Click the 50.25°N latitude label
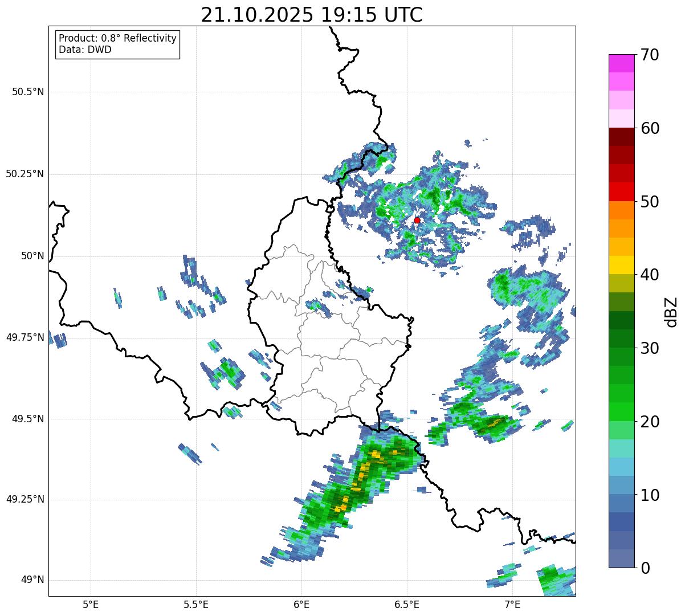The image size is (685, 616). point(25,174)
